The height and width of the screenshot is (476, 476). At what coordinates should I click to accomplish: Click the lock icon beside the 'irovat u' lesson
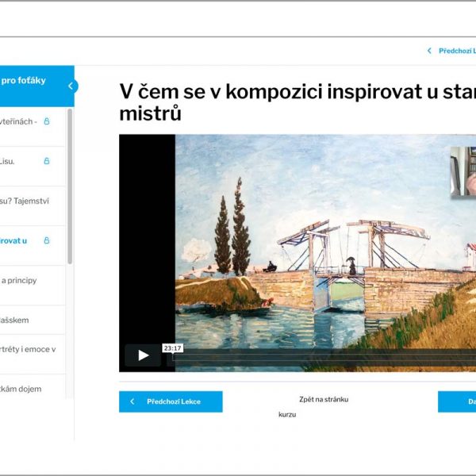(x=47, y=240)
